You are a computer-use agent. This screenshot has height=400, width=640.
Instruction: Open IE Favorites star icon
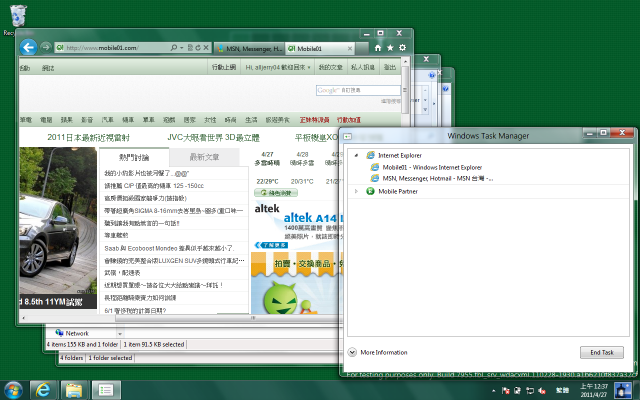tap(390, 48)
